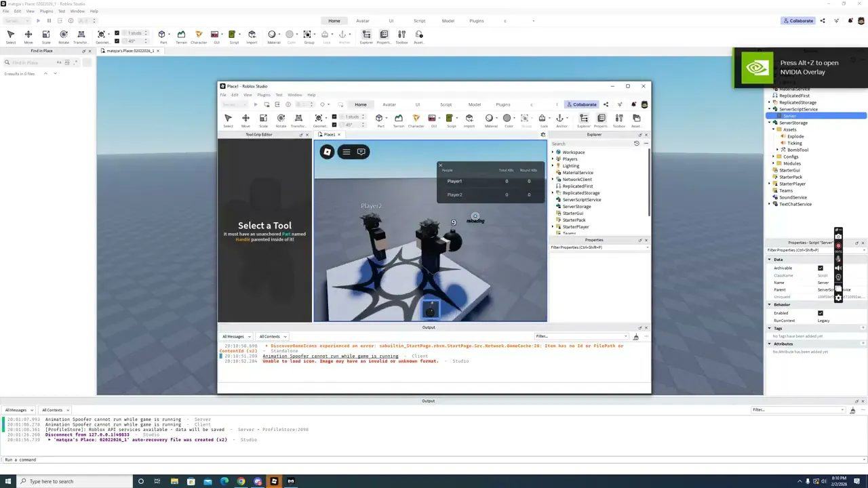Click viewport settings gear in Place1 window
Viewport: 868px width, 488px height.
(x=542, y=134)
